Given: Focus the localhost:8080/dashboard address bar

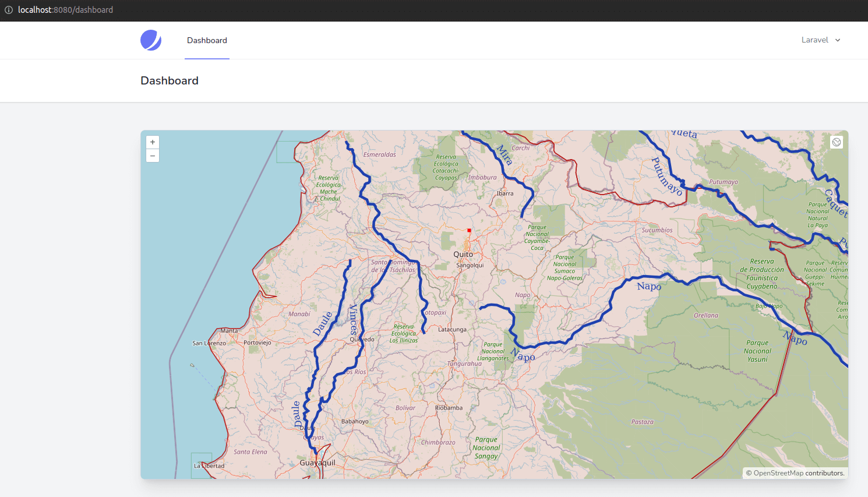Looking at the screenshot, I should (65, 10).
